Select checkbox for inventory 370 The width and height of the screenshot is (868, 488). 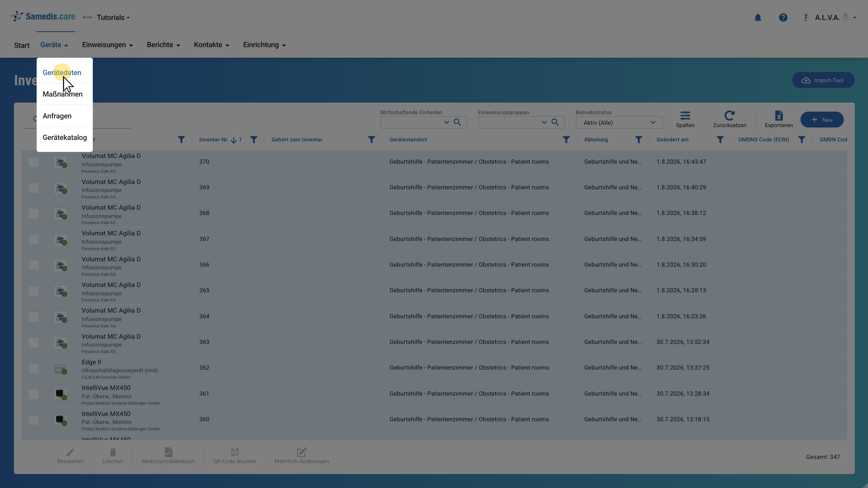tap(34, 162)
